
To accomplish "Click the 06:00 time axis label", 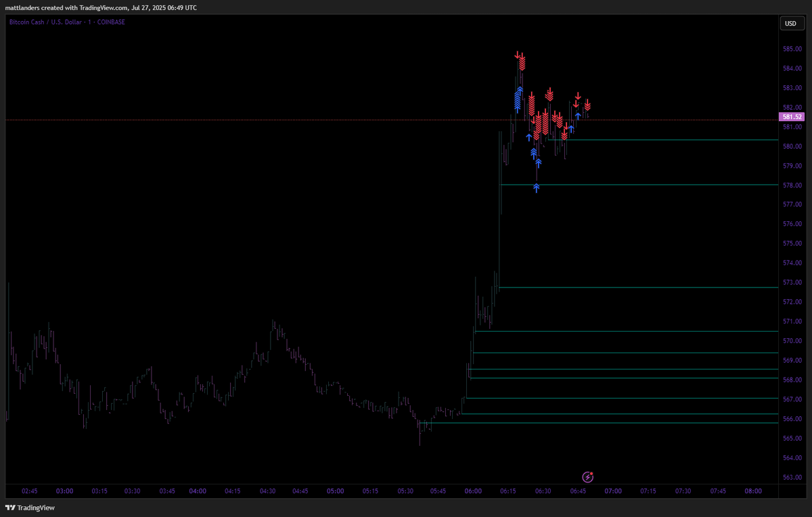I will pos(473,491).
